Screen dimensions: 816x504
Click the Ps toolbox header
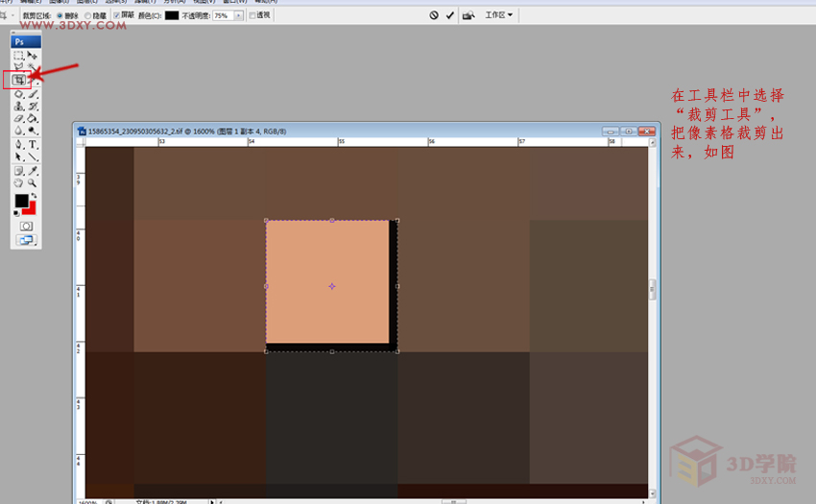pos(26,41)
